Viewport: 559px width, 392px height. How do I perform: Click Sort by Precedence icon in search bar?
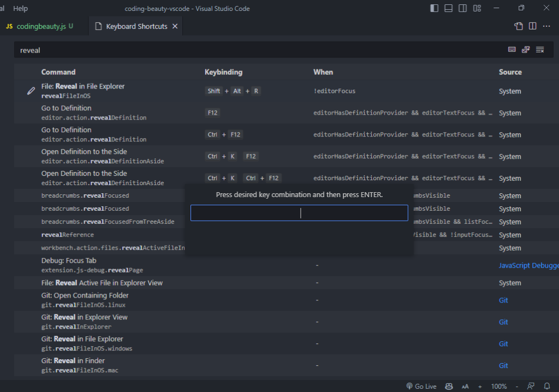(x=526, y=50)
